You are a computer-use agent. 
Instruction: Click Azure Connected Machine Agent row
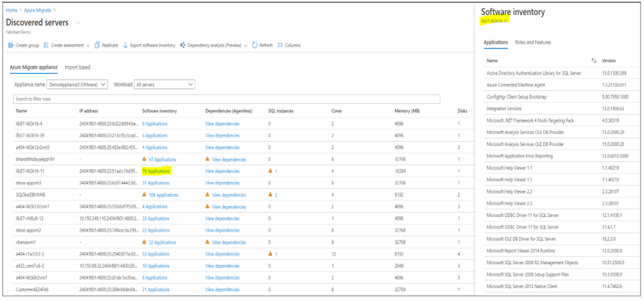[562, 84]
